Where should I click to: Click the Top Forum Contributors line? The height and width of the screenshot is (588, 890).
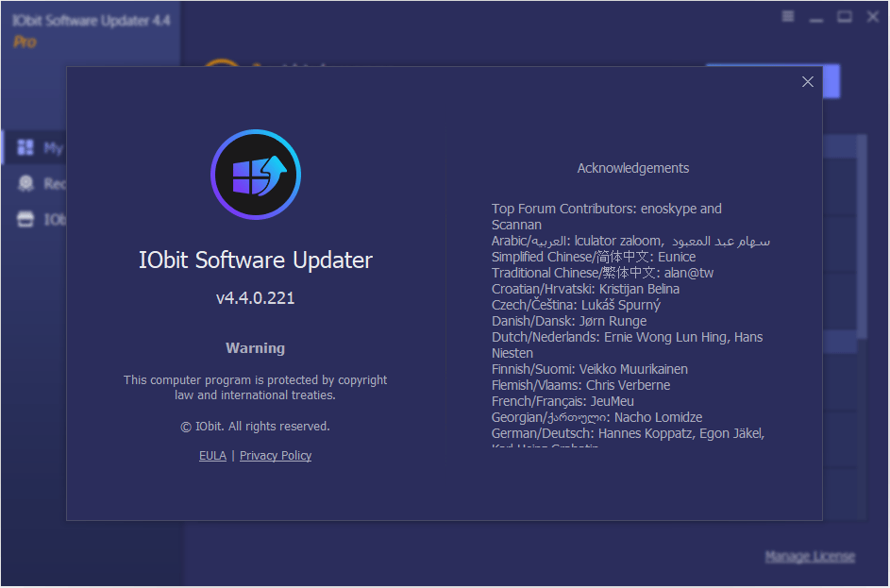point(607,216)
